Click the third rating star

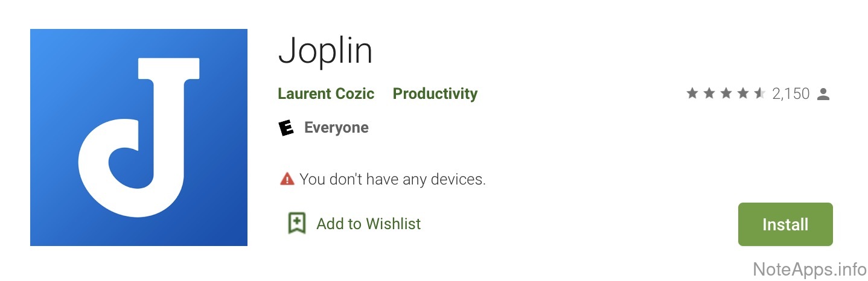click(x=726, y=93)
